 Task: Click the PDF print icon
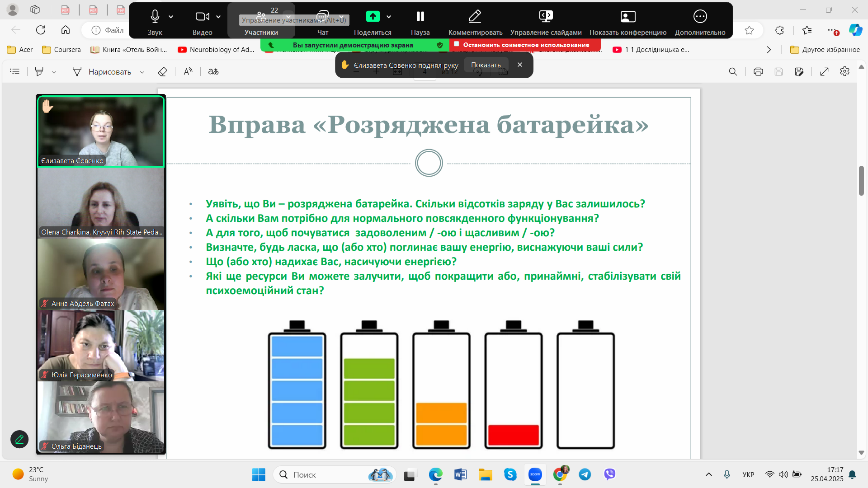click(758, 72)
